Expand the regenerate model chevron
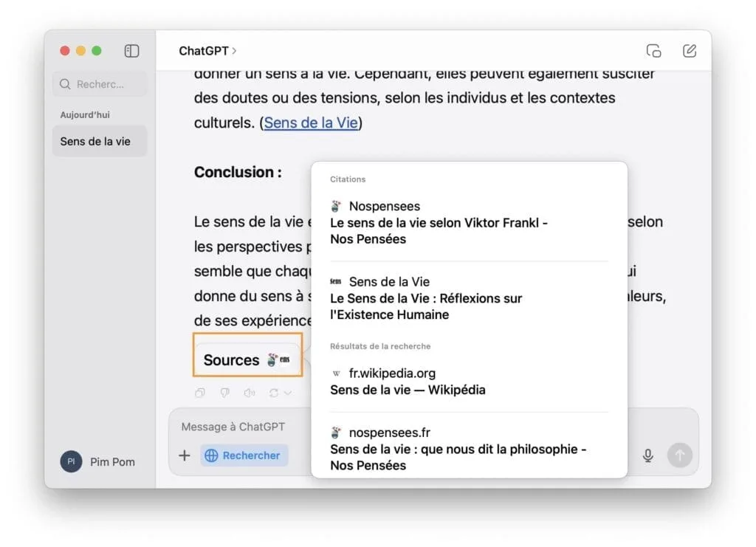 [x=288, y=393]
